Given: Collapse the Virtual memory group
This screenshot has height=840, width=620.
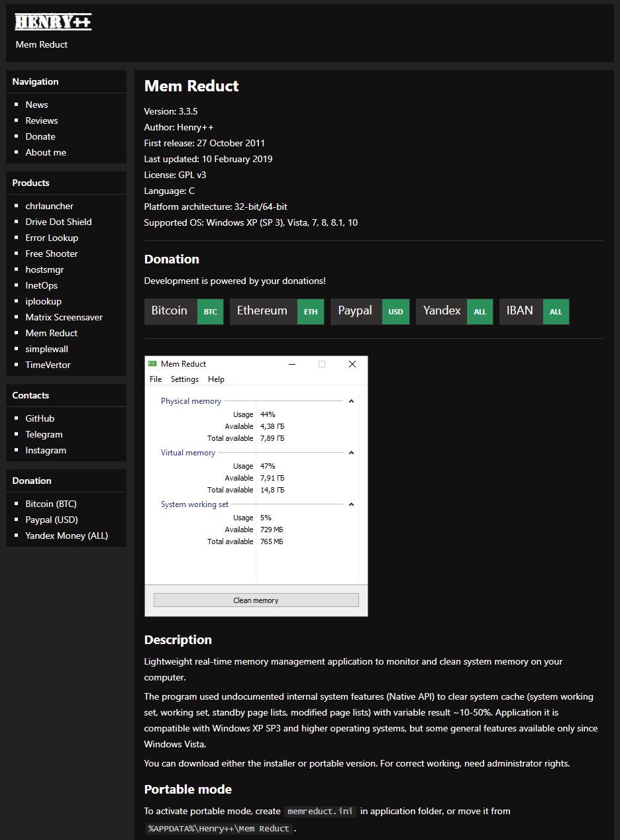Looking at the screenshot, I should pyautogui.click(x=351, y=453).
